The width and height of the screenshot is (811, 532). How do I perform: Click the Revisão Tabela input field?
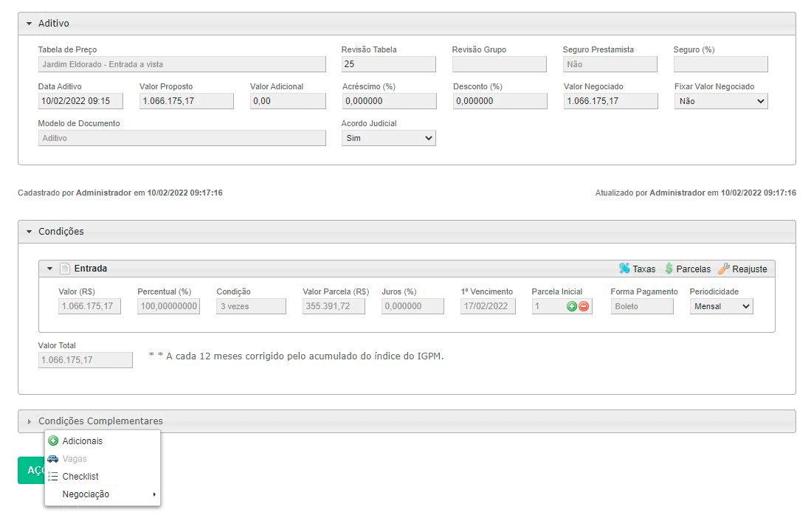(388, 64)
